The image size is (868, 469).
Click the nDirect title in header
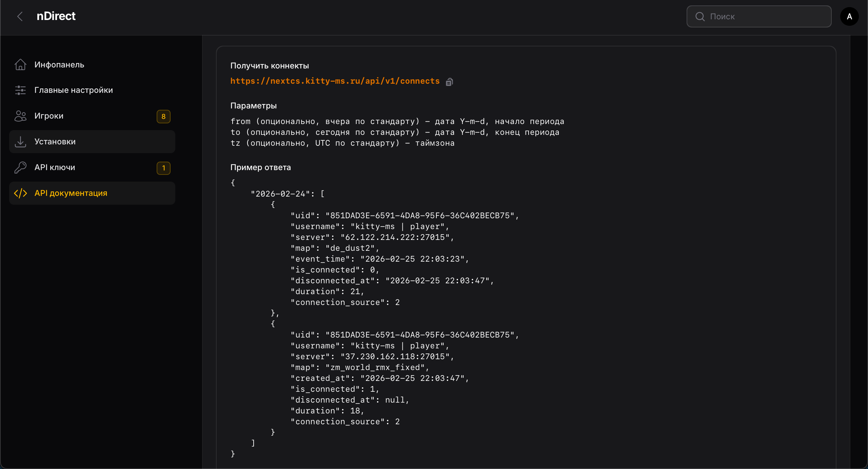click(56, 16)
